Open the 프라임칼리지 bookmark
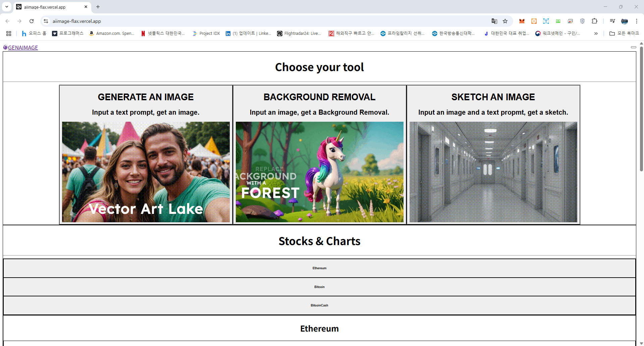The height and width of the screenshot is (346, 644). [x=402, y=34]
